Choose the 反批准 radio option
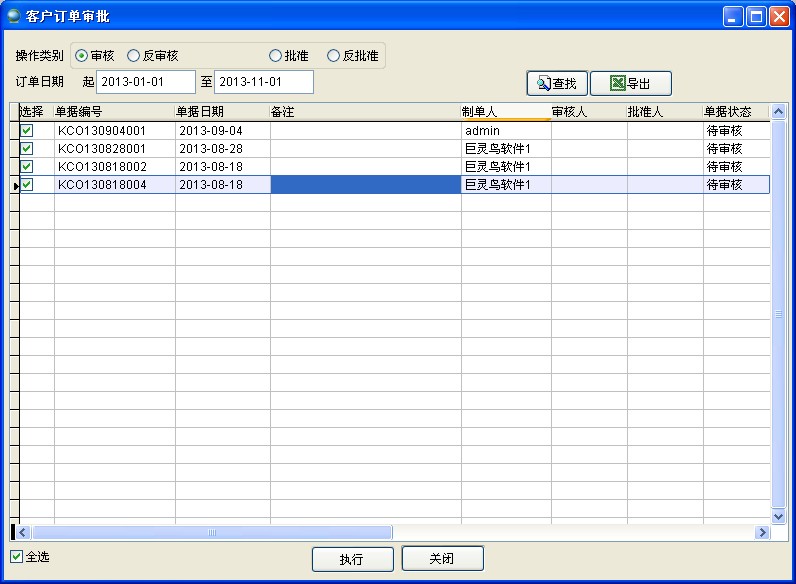The image size is (796, 584). click(x=334, y=56)
